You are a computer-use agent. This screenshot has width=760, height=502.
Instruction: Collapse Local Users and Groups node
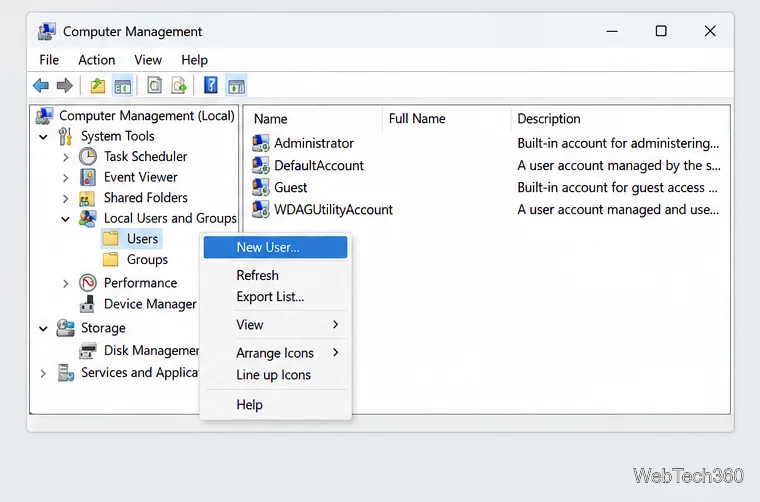pos(65,220)
